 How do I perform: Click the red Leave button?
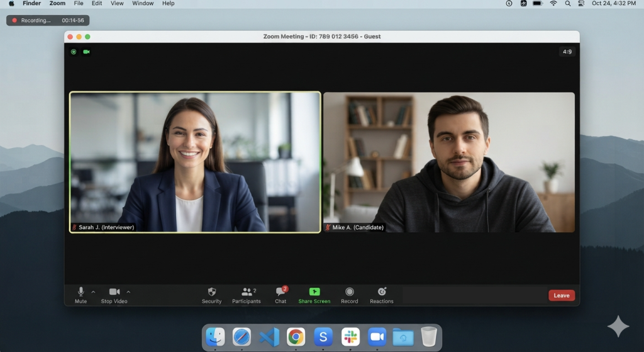tap(562, 295)
